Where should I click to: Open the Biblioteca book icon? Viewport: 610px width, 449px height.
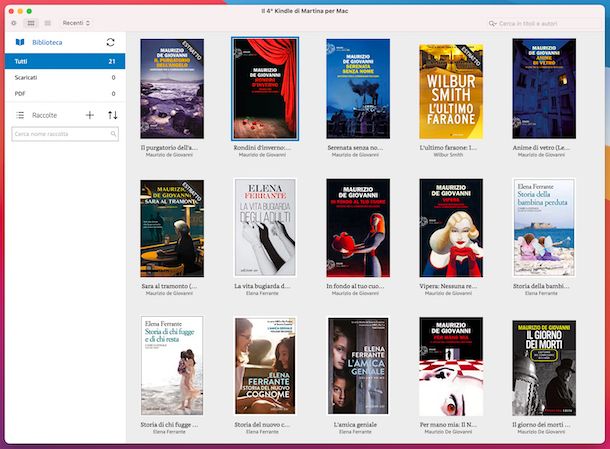pos(20,42)
